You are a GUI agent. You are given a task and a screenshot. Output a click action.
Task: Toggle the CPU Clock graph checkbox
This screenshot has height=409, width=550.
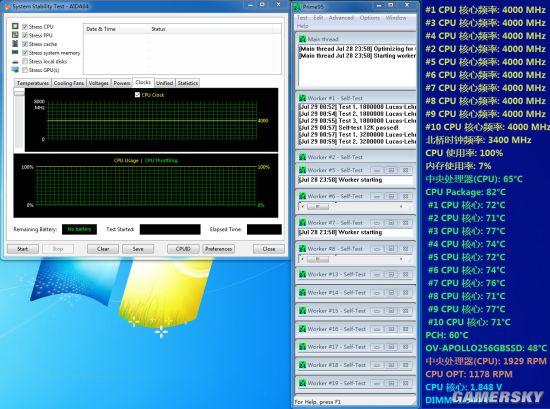click(x=138, y=95)
